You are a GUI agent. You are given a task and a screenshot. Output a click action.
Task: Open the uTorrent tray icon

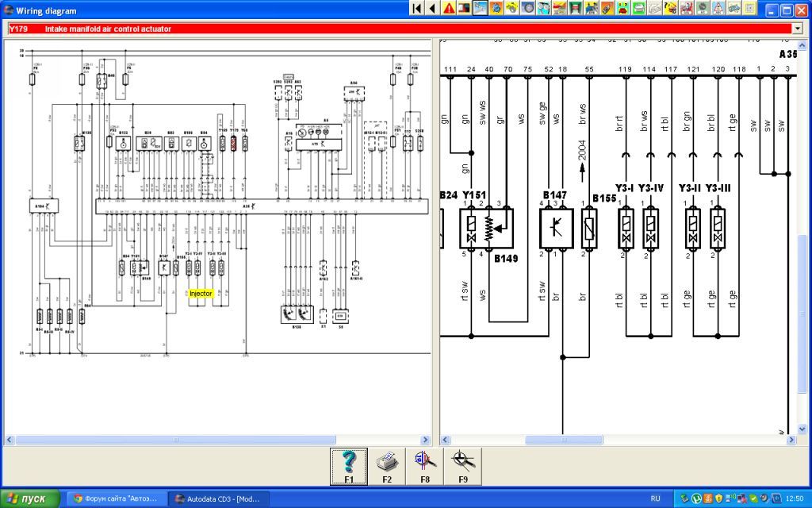(x=696, y=498)
